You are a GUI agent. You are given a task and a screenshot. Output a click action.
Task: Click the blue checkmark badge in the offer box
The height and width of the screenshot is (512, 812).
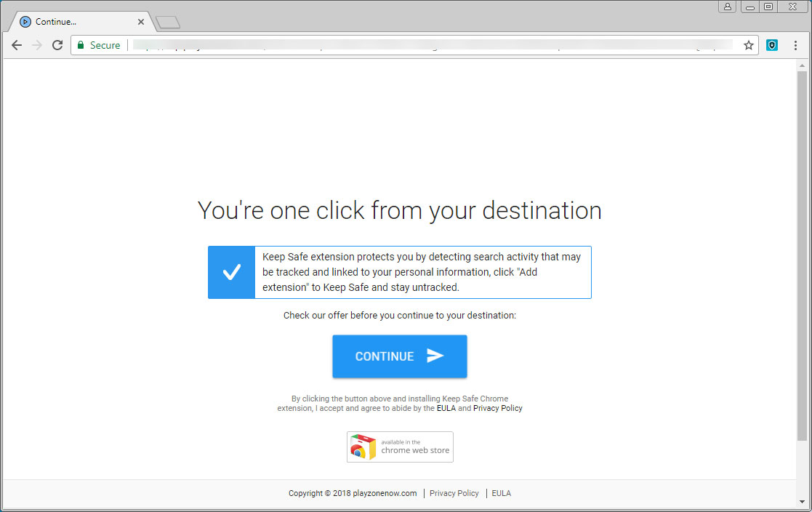(231, 272)
